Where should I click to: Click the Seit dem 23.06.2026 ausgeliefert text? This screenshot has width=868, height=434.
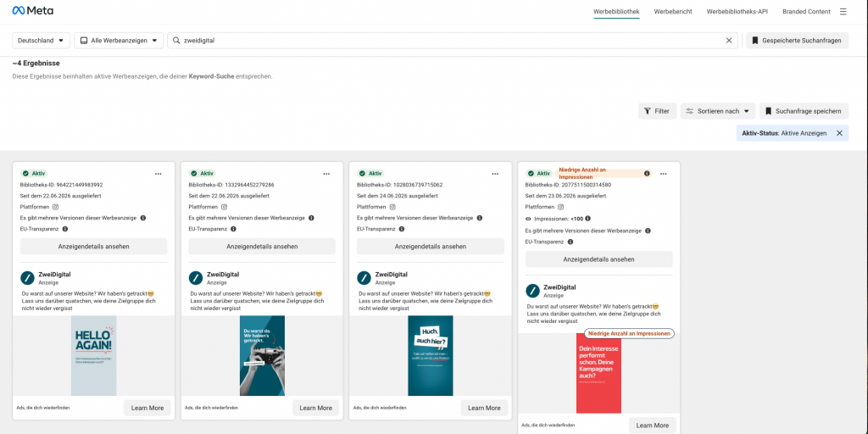click(x=565, y=196)
